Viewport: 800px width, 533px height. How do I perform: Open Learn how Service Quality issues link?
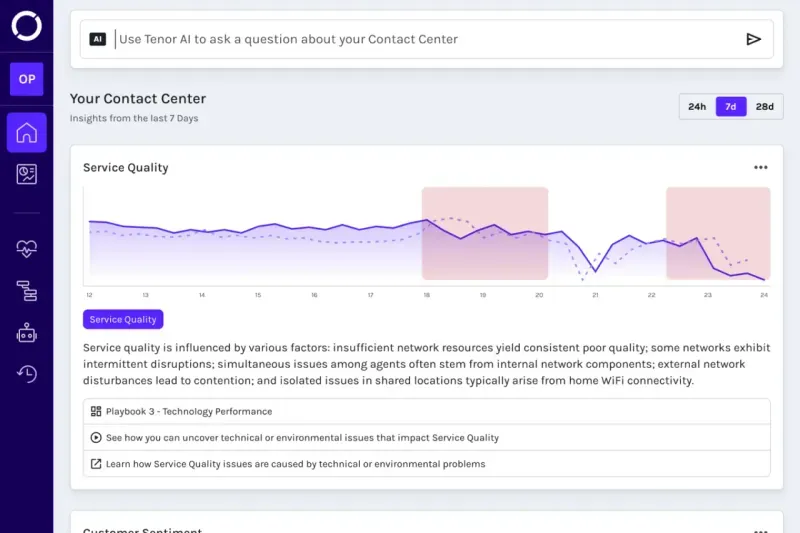coord(295,464)
